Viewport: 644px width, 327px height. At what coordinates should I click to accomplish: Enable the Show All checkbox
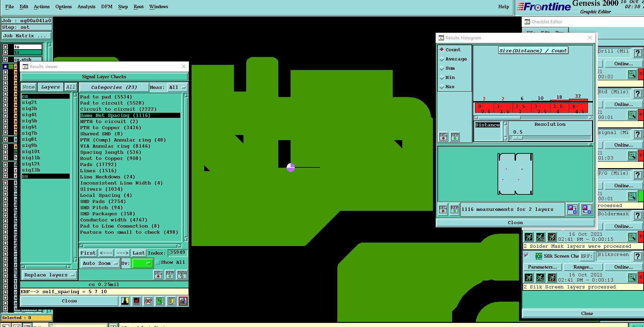coord(158,262)
